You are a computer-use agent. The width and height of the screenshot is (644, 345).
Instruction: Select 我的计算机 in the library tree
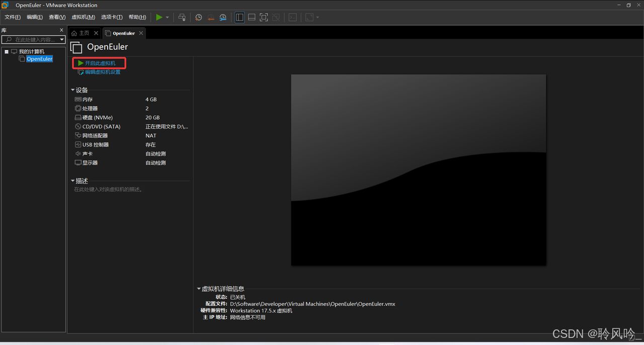[31, 51]
